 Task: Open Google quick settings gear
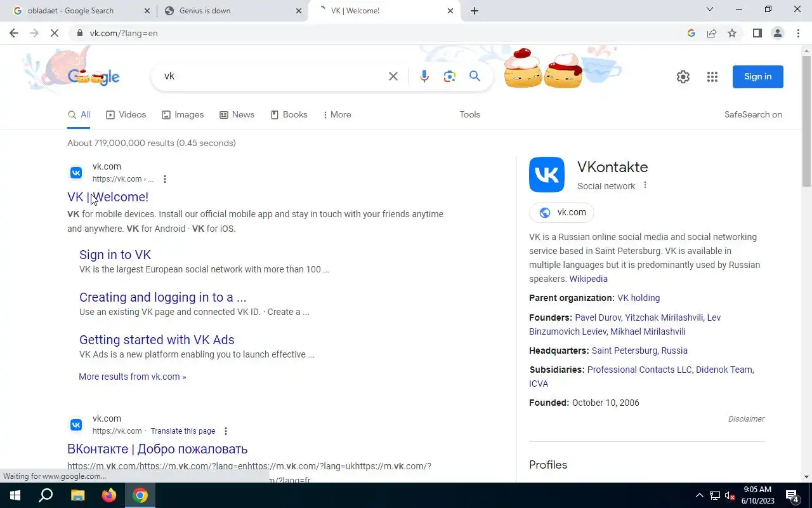pos(683,77)
